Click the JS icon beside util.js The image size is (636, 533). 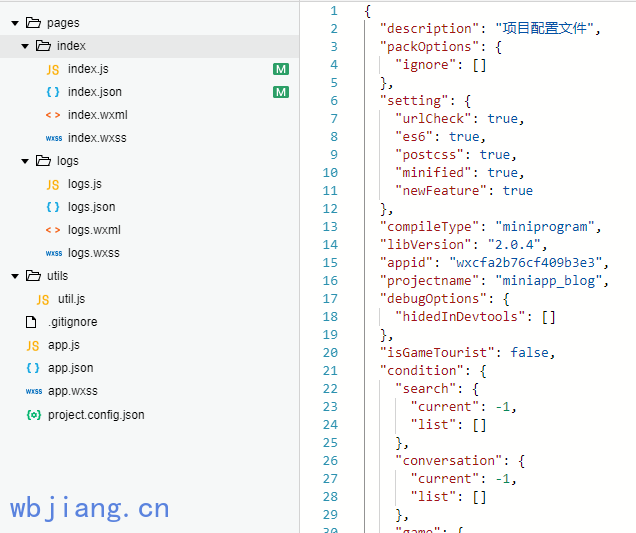click(x=43, y=299)
